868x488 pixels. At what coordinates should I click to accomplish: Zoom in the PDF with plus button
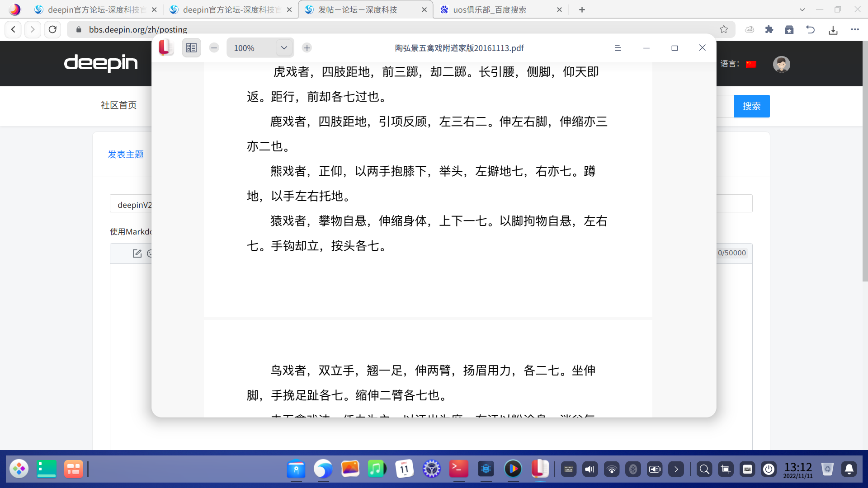307,48
